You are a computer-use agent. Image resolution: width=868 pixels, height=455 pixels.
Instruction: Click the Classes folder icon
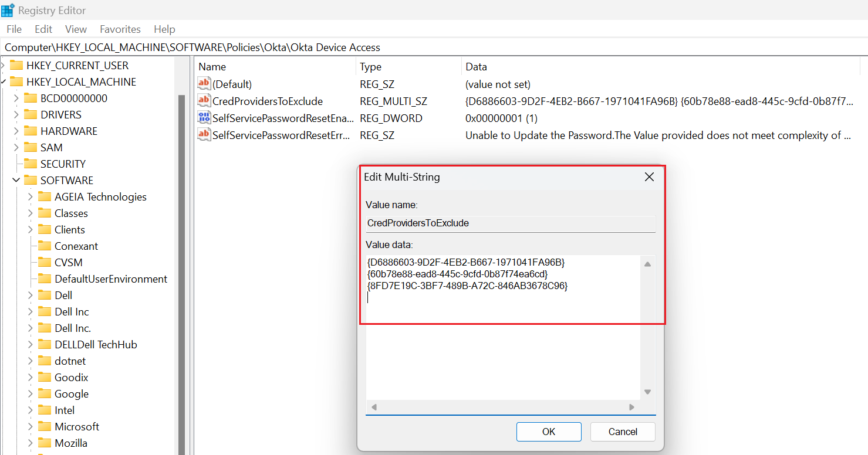(x=45, y=213)
